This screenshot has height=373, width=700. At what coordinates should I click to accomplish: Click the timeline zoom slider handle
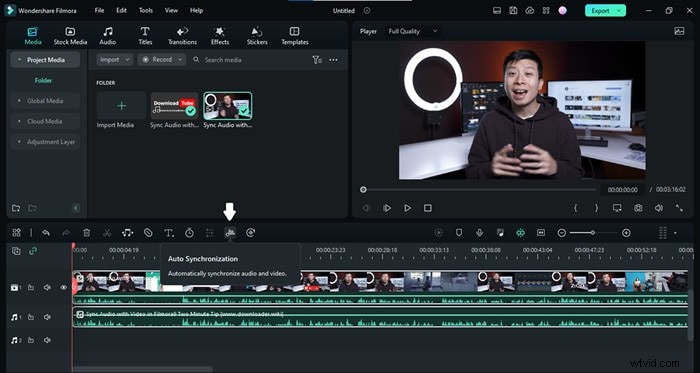click(592, 232)
